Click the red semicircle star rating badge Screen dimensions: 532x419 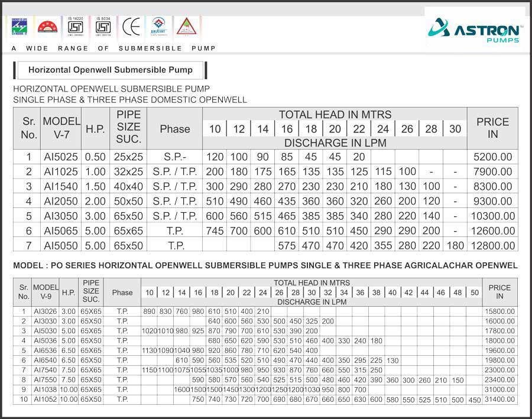tap(47, 27)
